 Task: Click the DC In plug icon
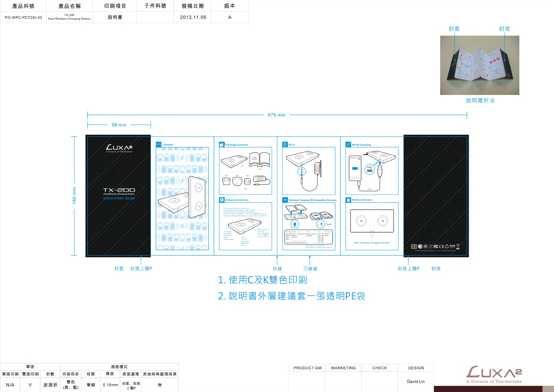click(x=285, y=144)
